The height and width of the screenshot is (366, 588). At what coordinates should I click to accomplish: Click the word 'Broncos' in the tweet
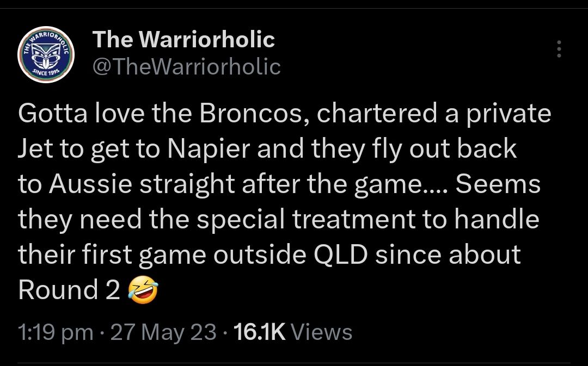[250, 114]
